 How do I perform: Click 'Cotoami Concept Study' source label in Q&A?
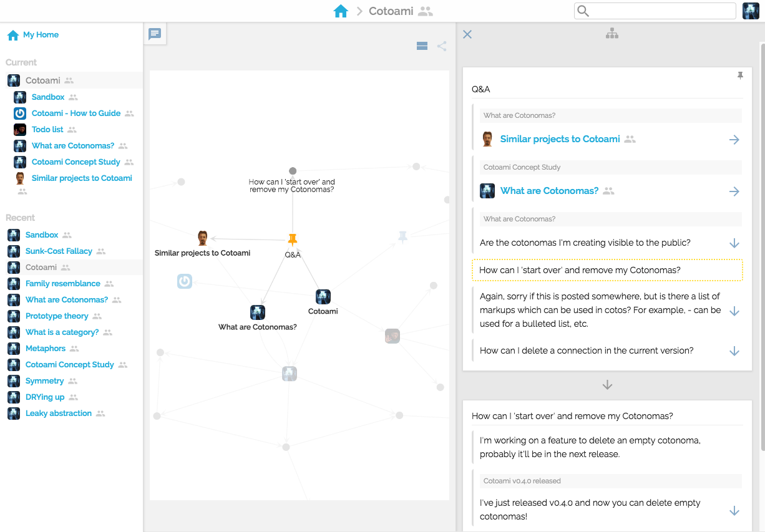522,167
